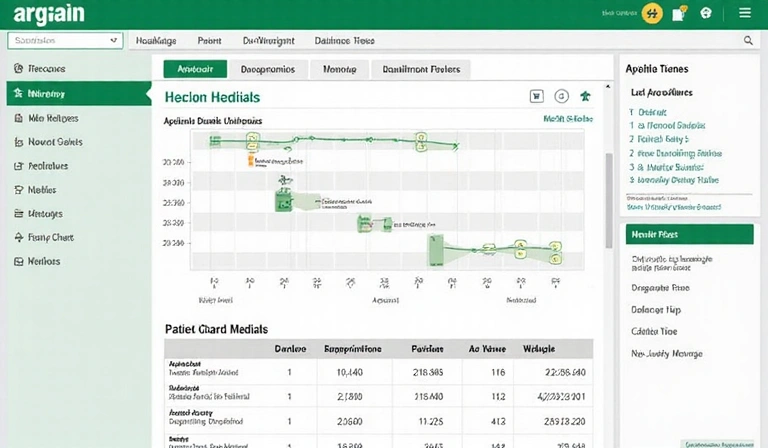
Task: Open the free Daeoiifiing Fiidoe link
Action: pyautogui.click(x=680, y=153)
